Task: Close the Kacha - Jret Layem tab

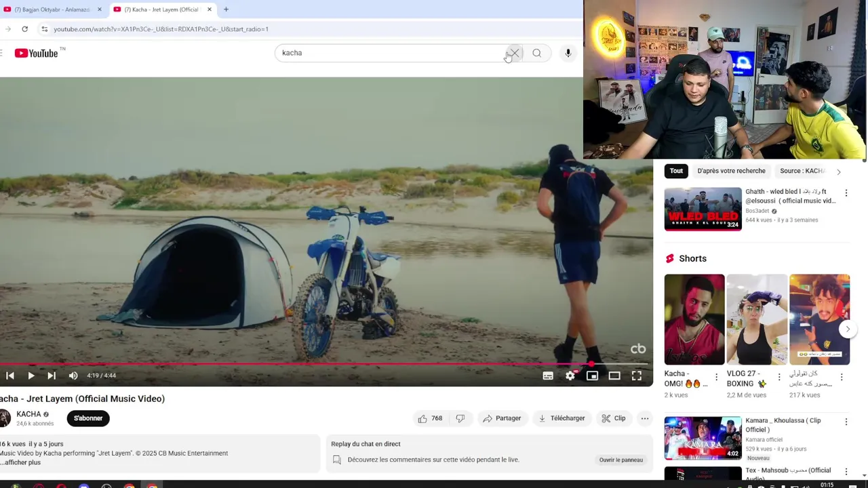Action: (x=210, y=9)
